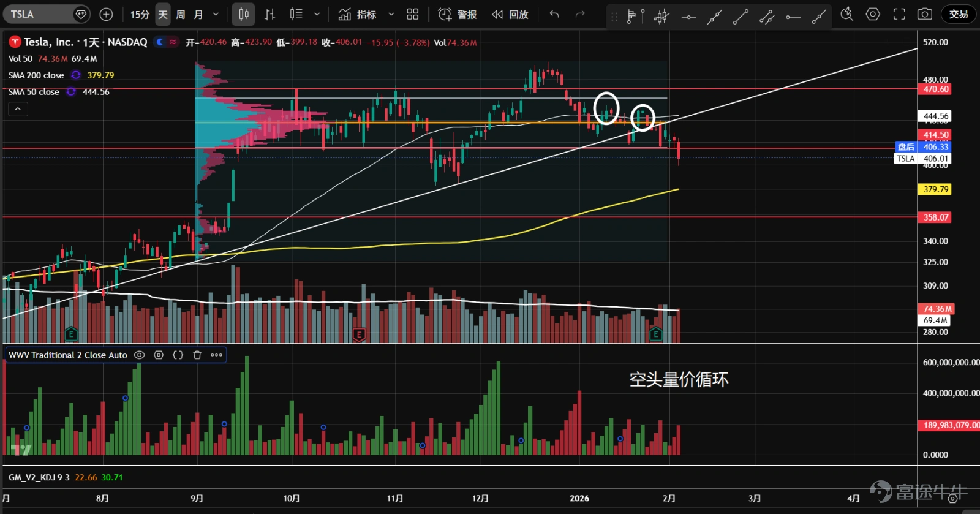
Task: Enter fullscreen mode
Action: (899, 14)
